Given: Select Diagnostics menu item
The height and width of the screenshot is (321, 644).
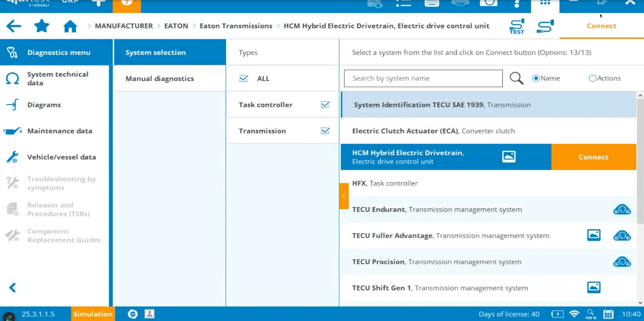Looking at the screenshot, I should click(x=54, y=52).
